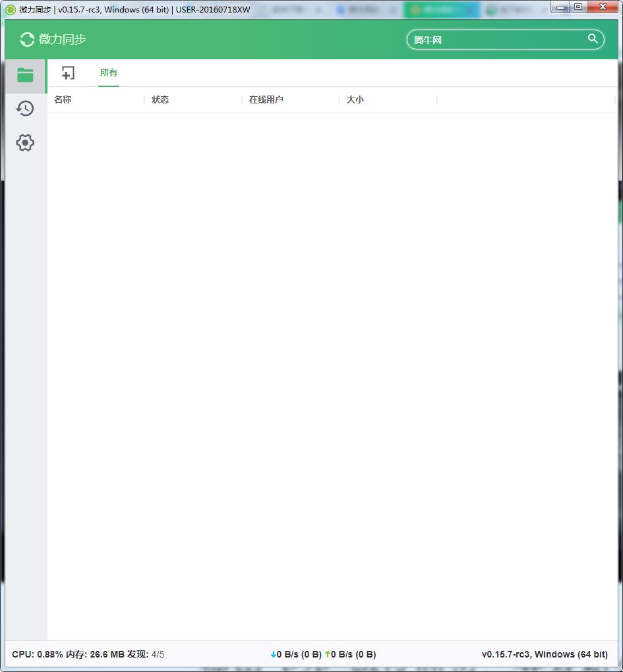The height and width of the screenshot is (672, 623).
Task: Sort by the 状态 column header
Action: click(160, 99)
